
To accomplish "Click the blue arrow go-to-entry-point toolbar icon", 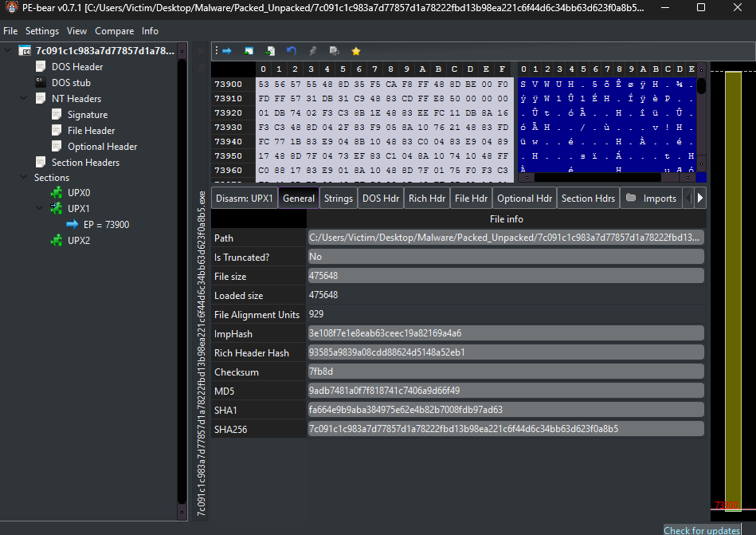I will [226, 51].
